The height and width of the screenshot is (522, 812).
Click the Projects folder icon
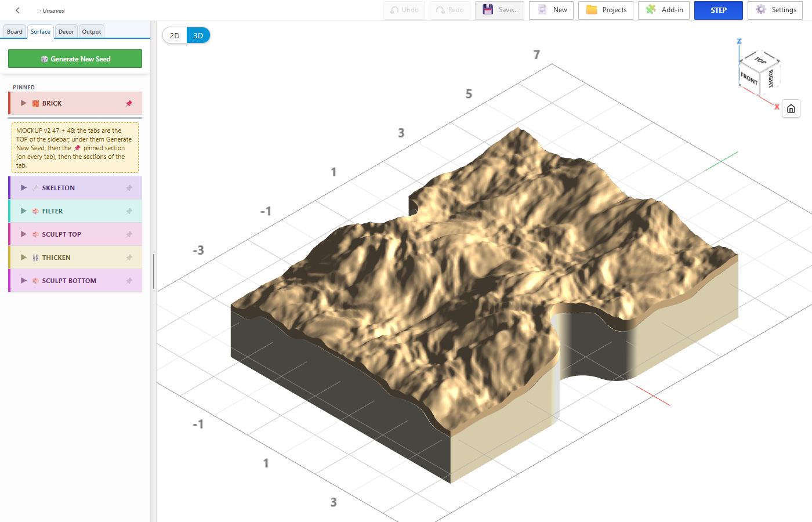tap(592, 10)
